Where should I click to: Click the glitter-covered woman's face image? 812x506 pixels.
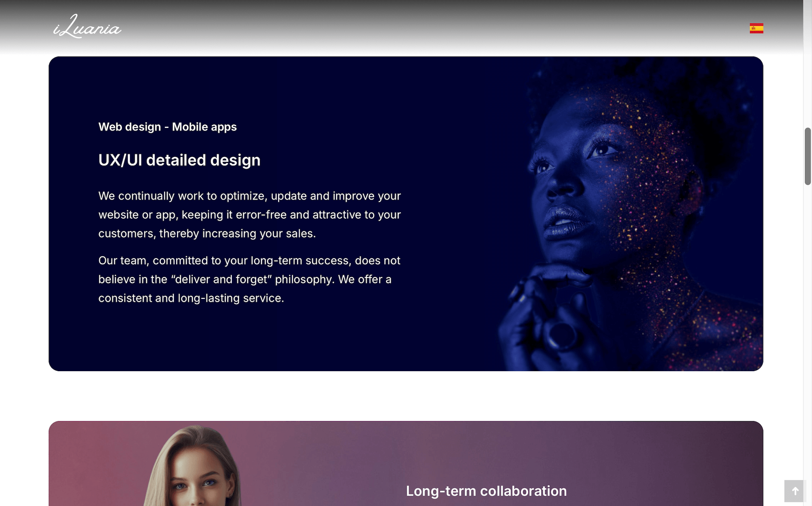625,214
